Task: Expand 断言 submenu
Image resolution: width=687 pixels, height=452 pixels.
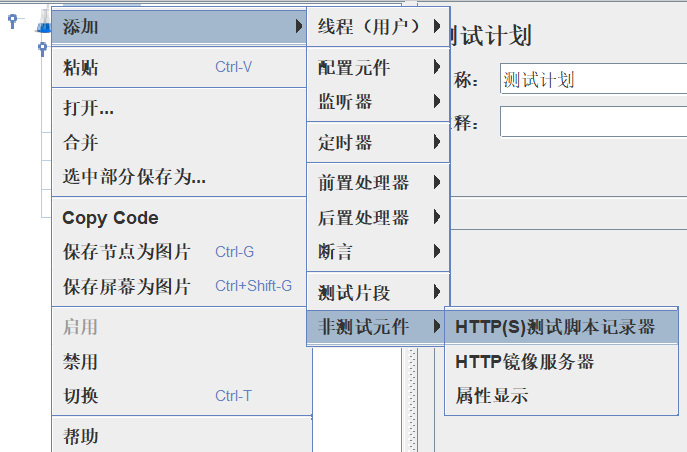Action: tap(378, 251)
